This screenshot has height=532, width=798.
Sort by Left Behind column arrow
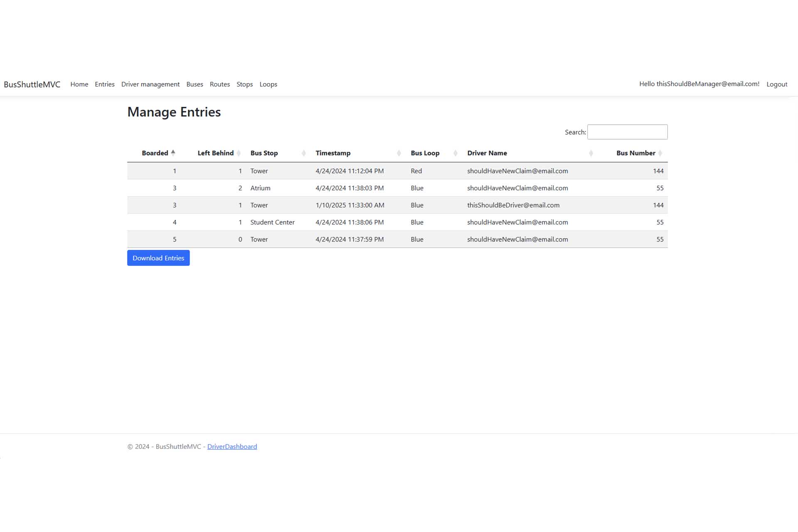point(239,153)
